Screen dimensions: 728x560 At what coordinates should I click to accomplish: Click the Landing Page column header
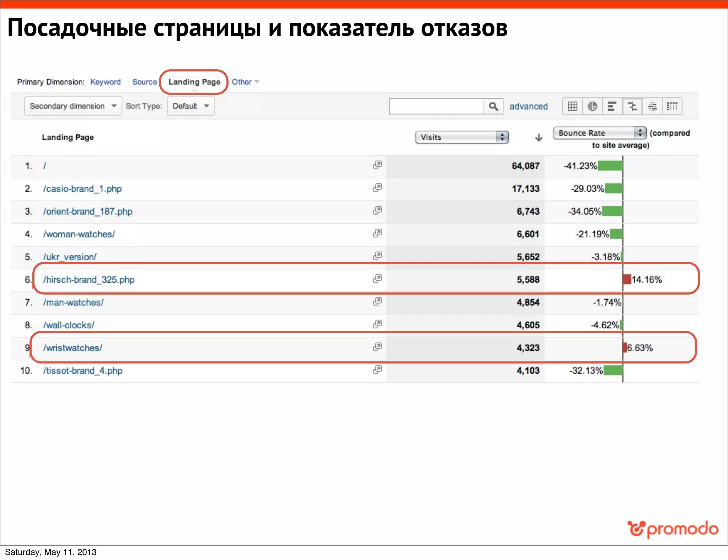click(x=68, y=138)
